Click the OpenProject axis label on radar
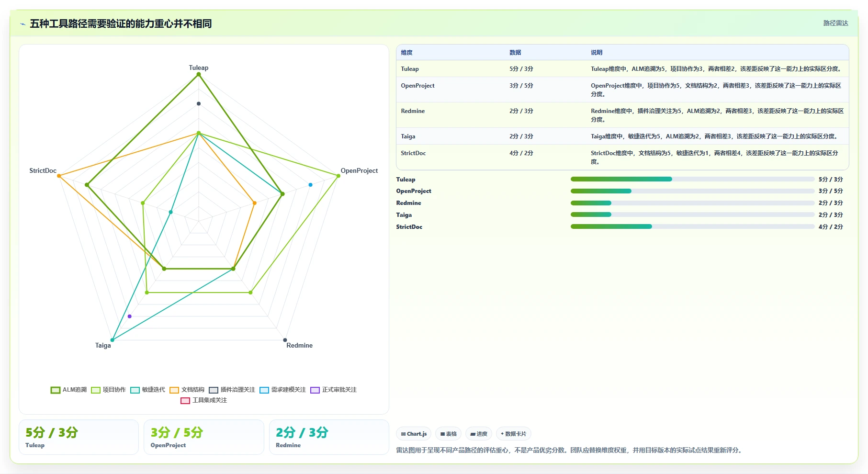This screenshot has width=868, height=474. pyautogui.click(x=359, y=170)
